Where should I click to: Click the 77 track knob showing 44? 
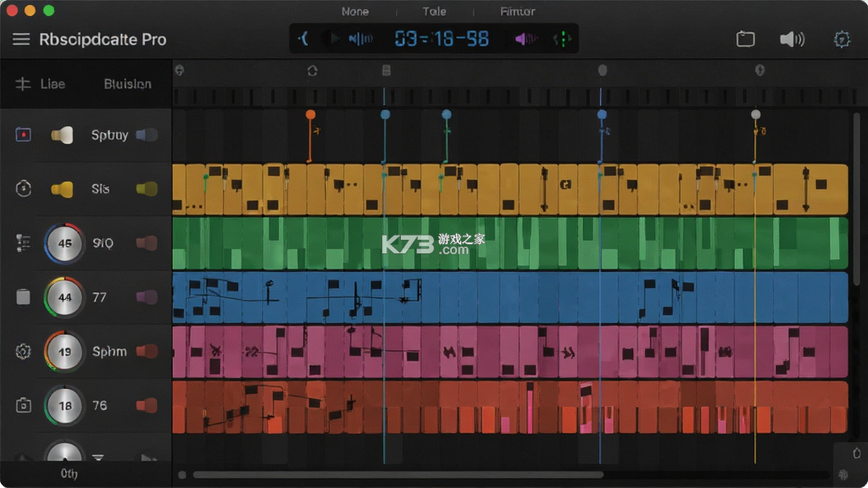64,297
